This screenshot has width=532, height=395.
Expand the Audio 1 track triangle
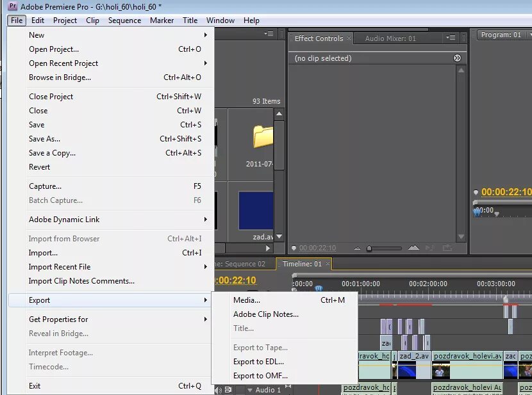pyautogui.click(x=250, y=390)
